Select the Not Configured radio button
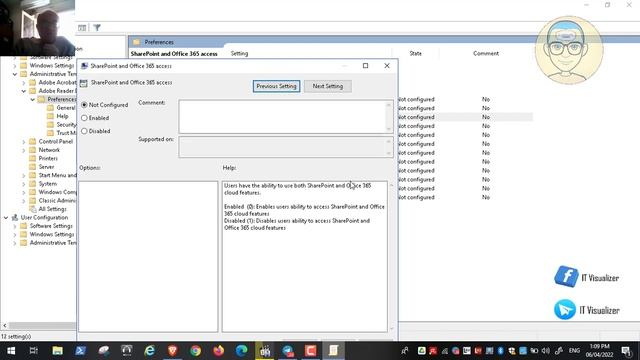Viewport: 640px width, 360px height. click(84, 105)
